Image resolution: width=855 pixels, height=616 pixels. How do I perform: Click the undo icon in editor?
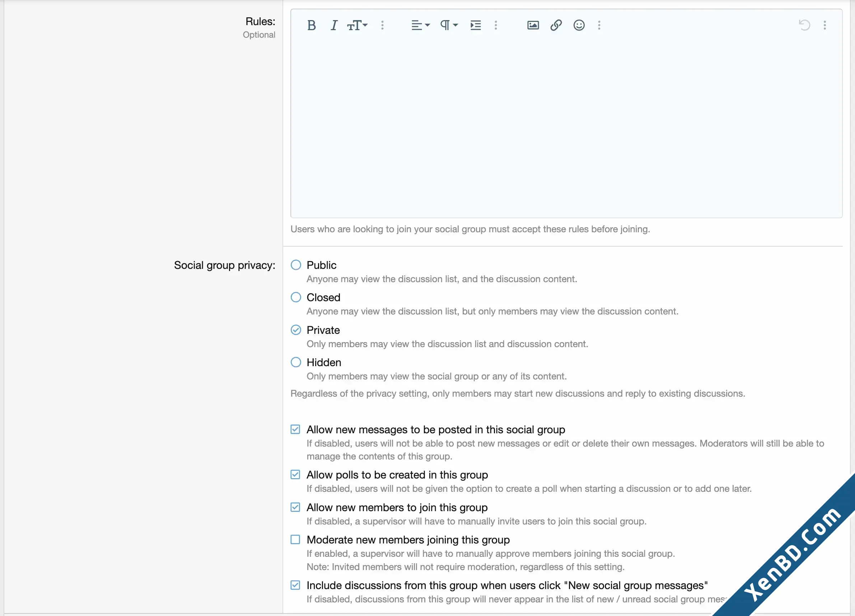click(x=804, y=25)
